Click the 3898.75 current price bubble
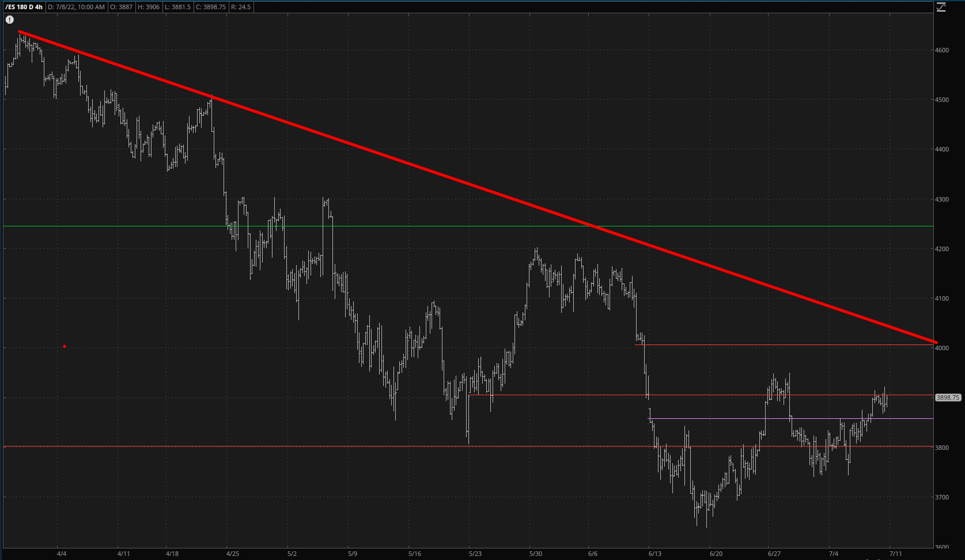The height and width of the screenshot is (560, 965). (948, 398)
